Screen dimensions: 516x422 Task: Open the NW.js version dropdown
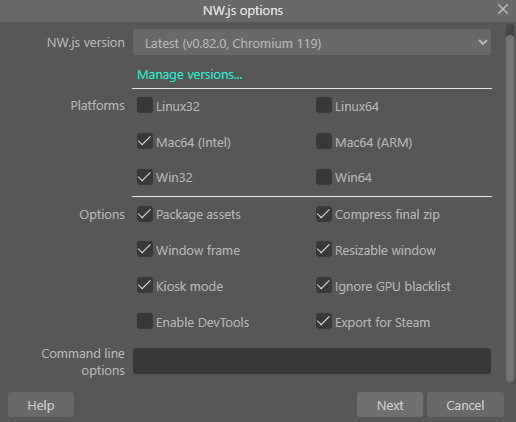coord(312,42)
